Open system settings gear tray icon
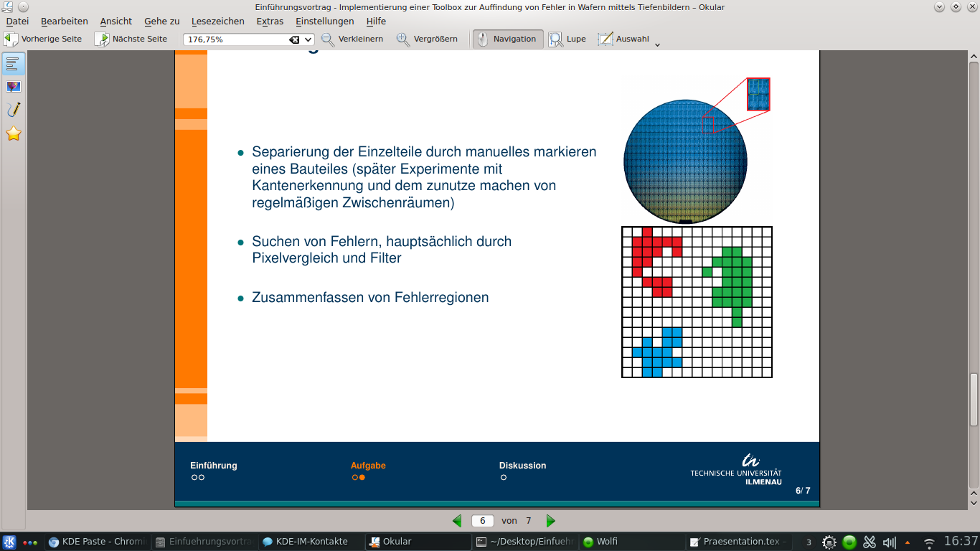The image size is (980, 551). pos(829,542)
